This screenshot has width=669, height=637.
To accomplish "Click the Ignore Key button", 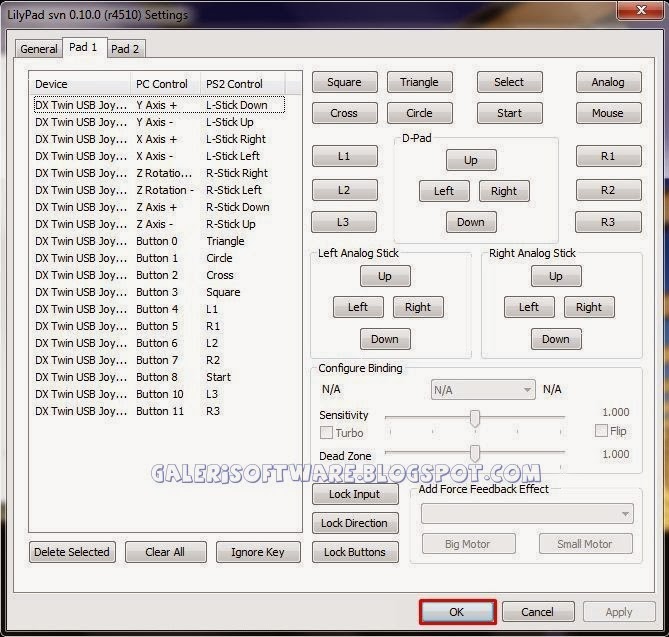I will [258, 552].
